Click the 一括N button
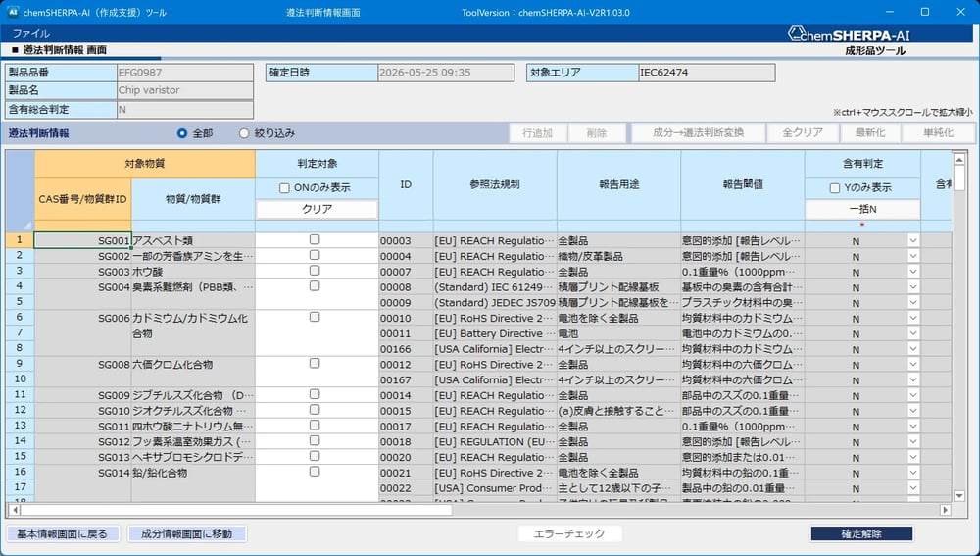Viewport: 980px width, 556px height. [x=862, y=209]
